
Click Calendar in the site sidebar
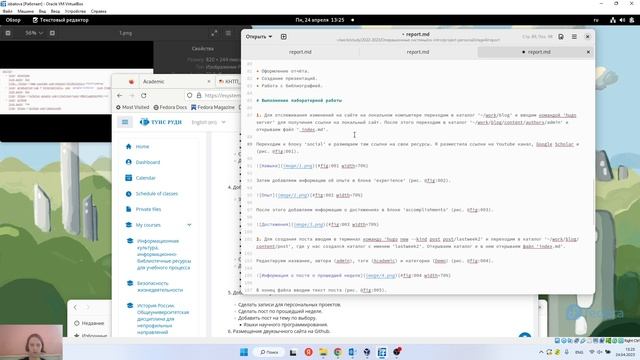[x=145, y=178]
